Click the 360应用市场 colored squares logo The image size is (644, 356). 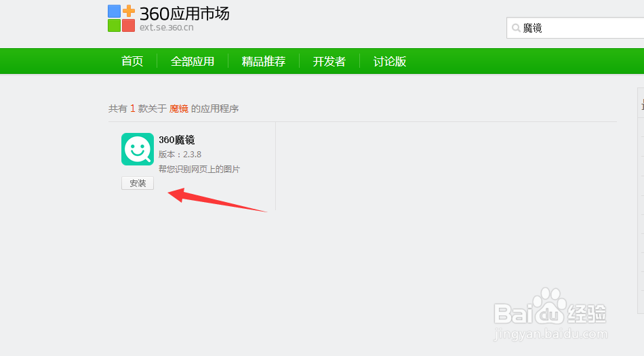(x=121, y=18)
